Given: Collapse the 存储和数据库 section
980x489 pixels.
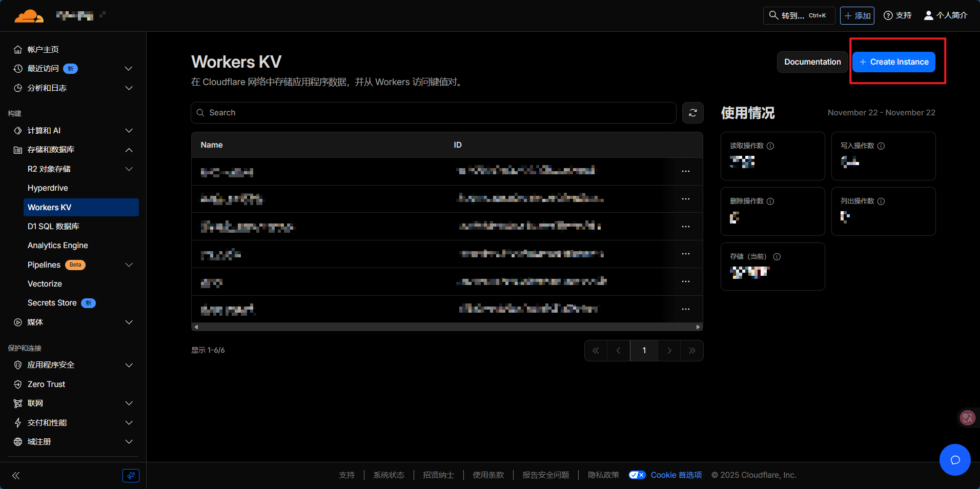Looking at the screenshot, I should click(129, 150).
